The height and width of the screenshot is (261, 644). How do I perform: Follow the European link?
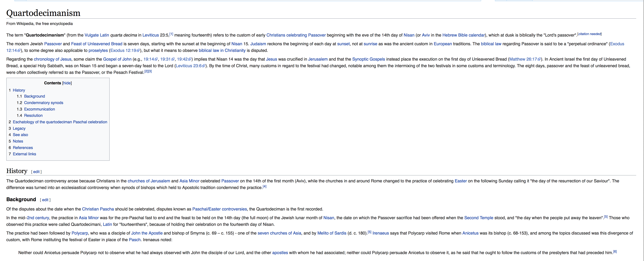(443, 44)
